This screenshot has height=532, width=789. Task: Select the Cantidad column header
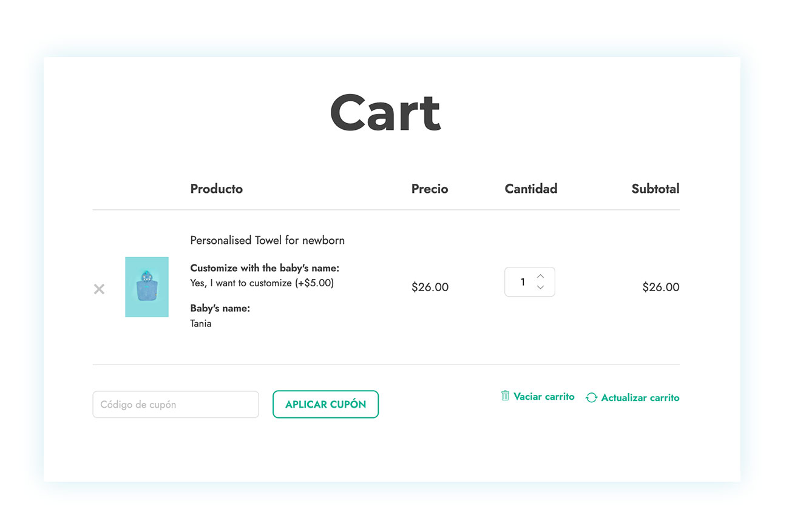pyautogui.click(x=531, y=189)
